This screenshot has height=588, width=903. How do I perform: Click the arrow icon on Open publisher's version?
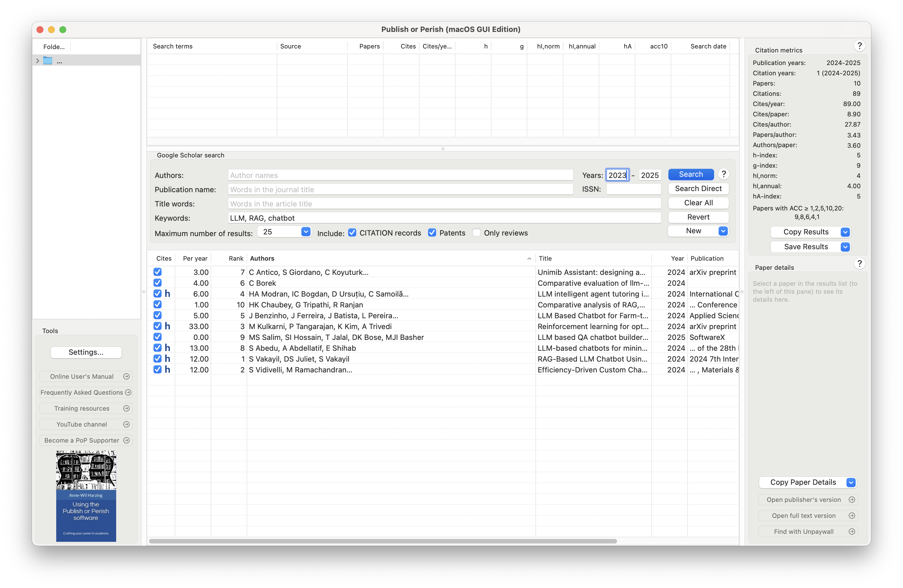click(852, 499)
